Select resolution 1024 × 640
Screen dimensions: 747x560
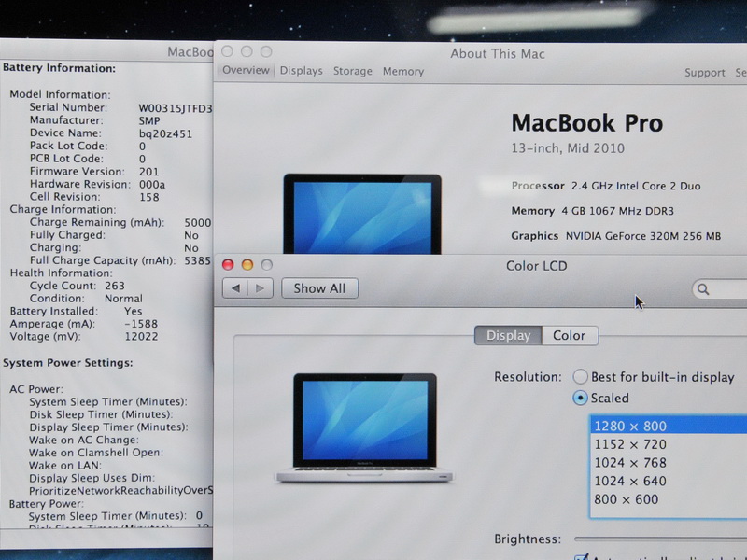pos(669,481)
